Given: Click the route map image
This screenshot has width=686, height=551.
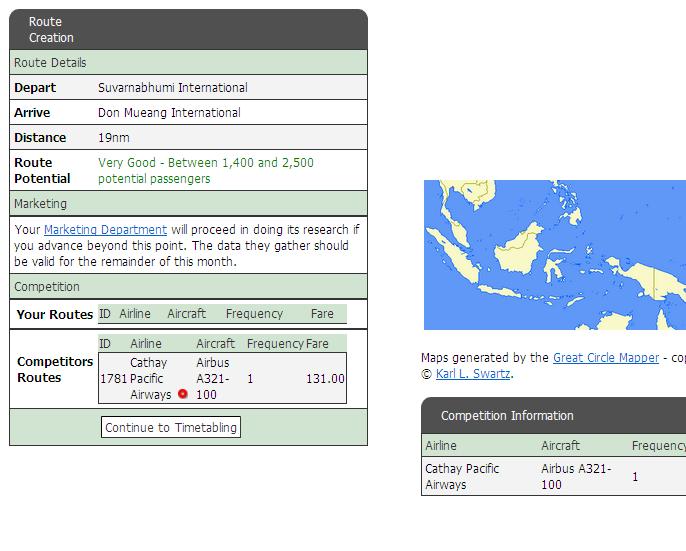Looking at the screenshot, I should click(555, 255).
